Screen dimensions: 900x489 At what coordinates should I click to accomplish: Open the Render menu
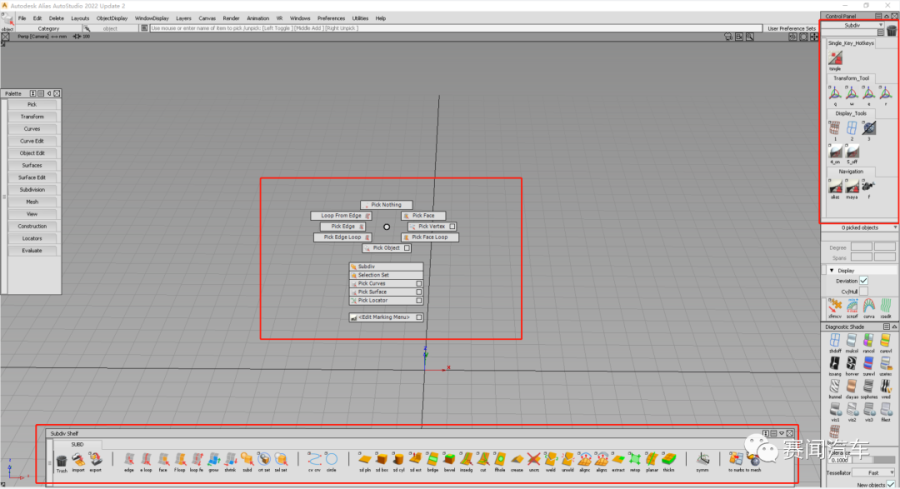tap(231, 18)
